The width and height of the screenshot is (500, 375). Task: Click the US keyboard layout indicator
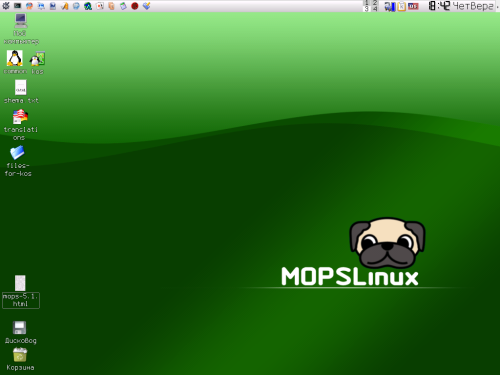(413, 6)
